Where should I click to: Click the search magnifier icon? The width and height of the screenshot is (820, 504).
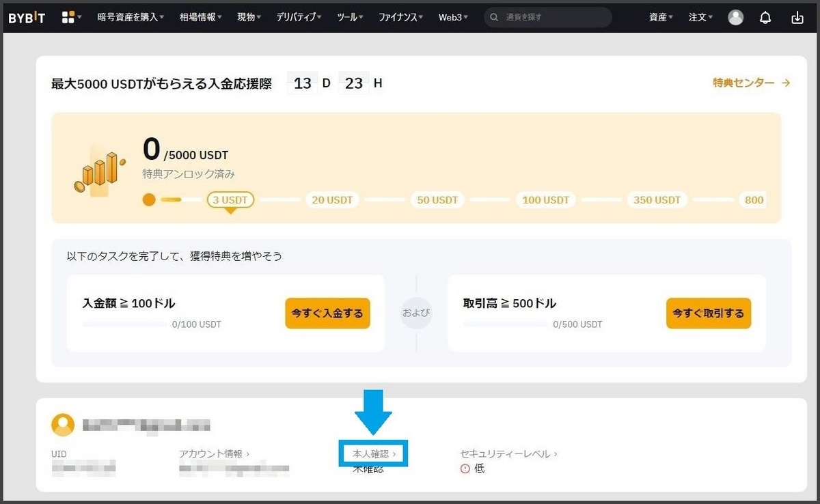click(x=495, y=18)
